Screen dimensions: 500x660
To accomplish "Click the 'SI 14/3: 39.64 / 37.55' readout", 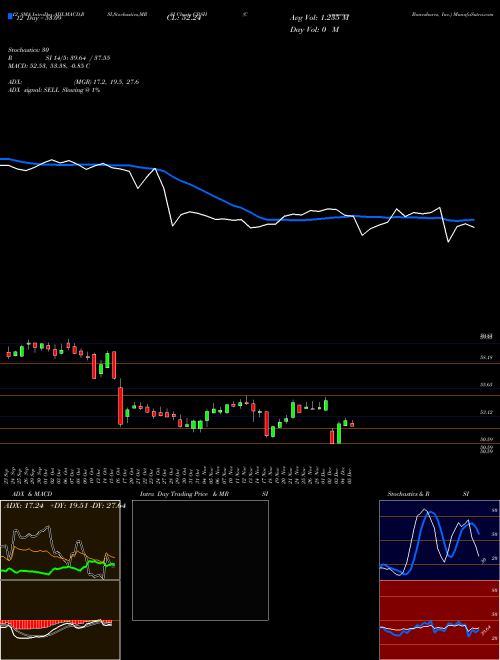I will pyautogui.click(x=77, y=58).
